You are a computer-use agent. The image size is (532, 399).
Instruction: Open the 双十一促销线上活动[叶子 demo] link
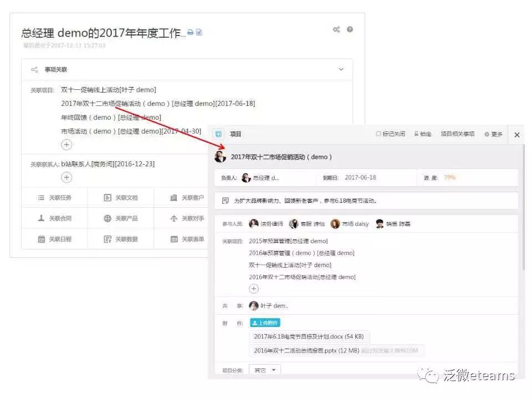(x=109, y=89)
